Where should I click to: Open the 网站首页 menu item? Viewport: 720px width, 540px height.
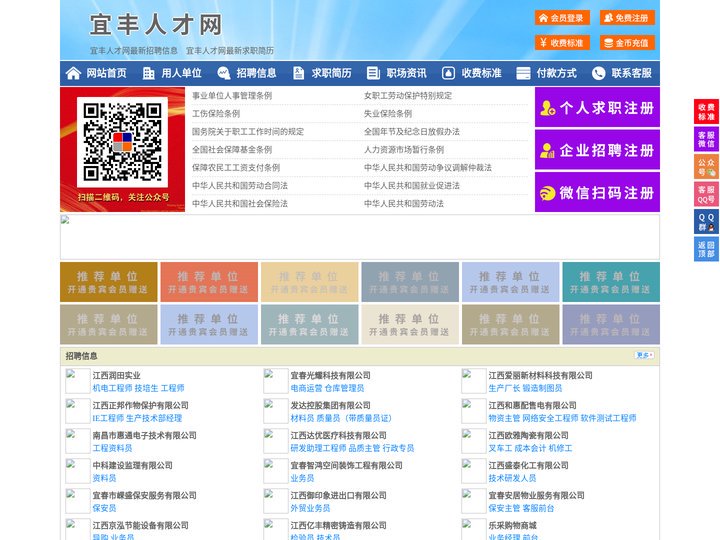coord(106,73)
